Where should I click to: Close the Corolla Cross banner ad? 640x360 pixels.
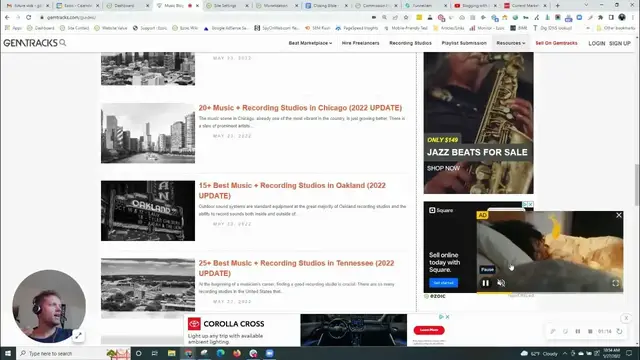[447, 317]
